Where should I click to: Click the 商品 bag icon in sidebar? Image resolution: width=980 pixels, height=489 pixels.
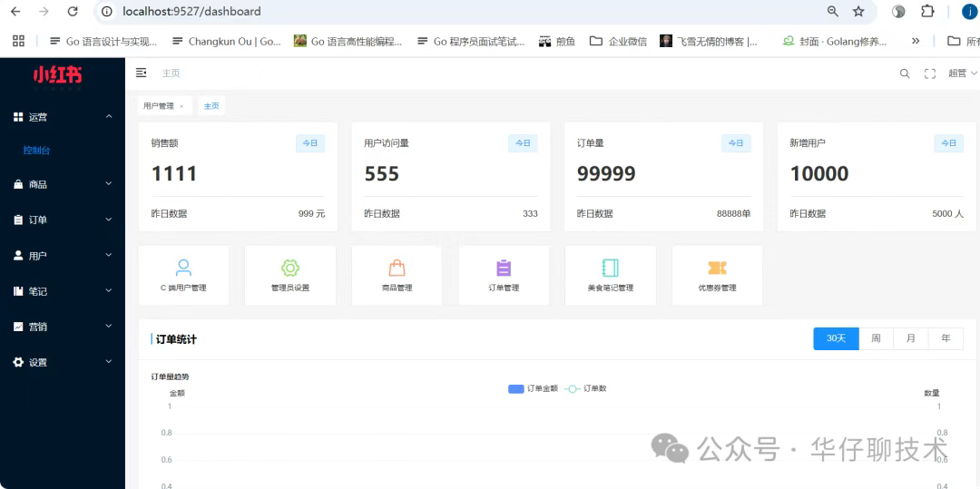click(18, 184)
